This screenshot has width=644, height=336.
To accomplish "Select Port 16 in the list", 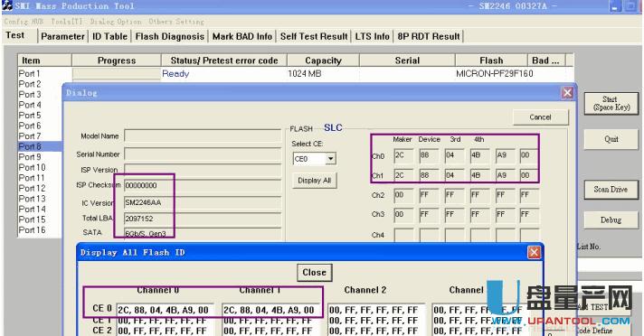I will tap(32, 230).
